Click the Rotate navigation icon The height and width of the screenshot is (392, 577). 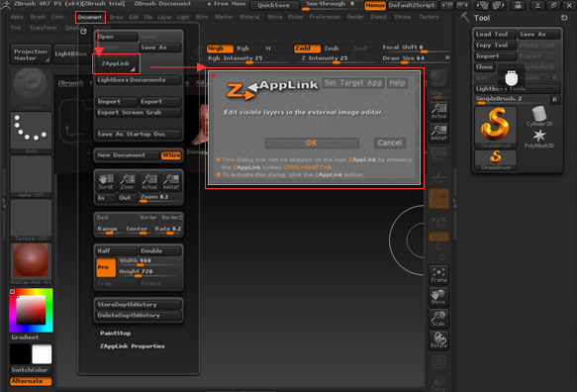pos(438,341)
